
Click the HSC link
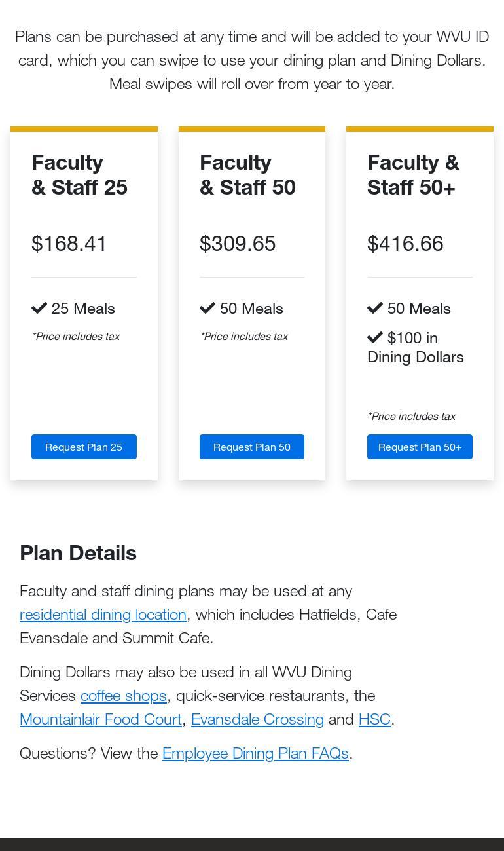tap(374, 719)
